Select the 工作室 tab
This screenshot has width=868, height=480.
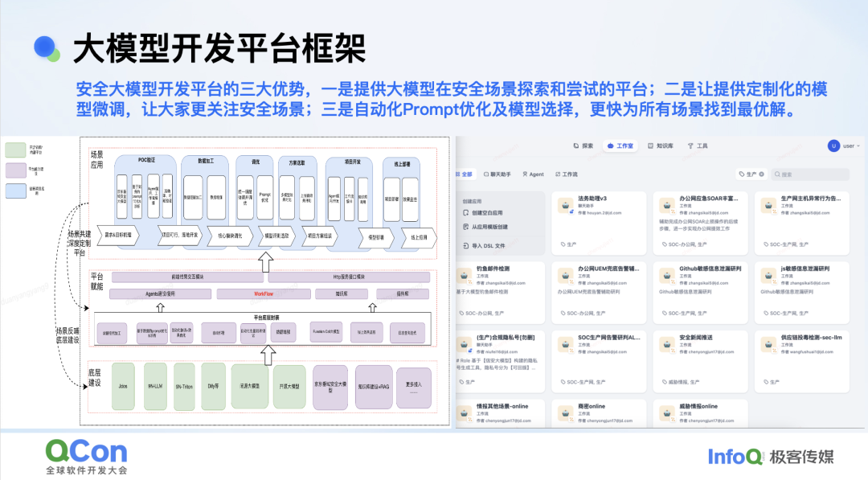pyautogui.click(x=620, y=146)
